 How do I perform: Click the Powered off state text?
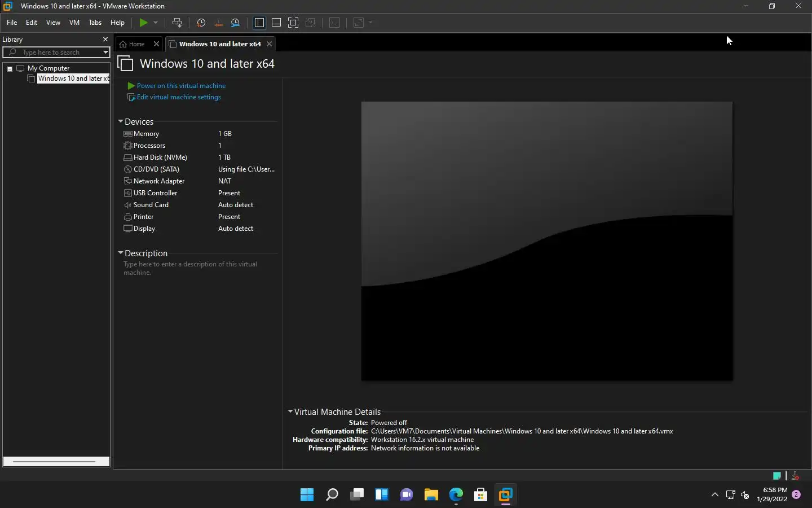389,423
